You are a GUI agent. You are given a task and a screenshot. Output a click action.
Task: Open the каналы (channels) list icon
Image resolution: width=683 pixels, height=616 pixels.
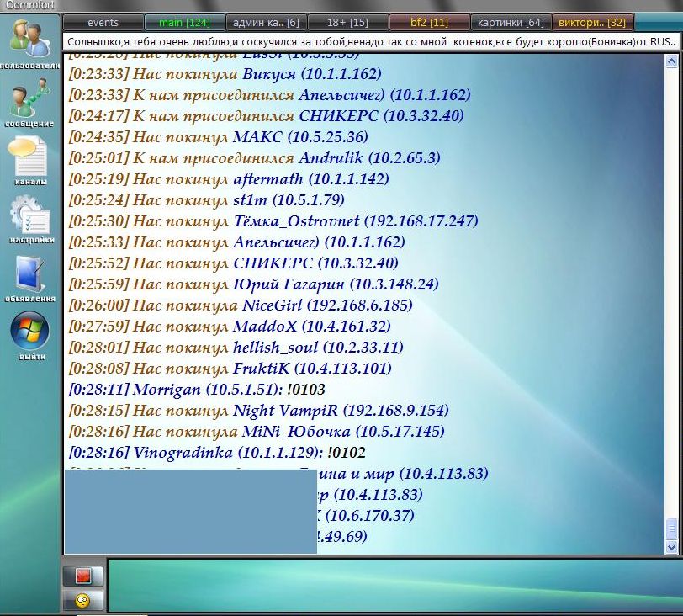point(30,158)
